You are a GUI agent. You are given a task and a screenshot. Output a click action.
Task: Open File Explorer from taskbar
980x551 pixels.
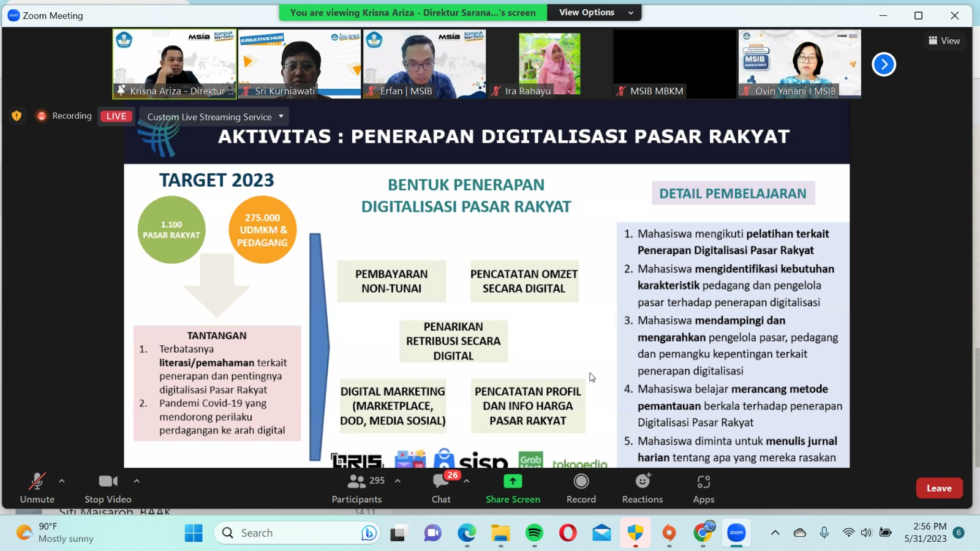click(x=500, y=533)
